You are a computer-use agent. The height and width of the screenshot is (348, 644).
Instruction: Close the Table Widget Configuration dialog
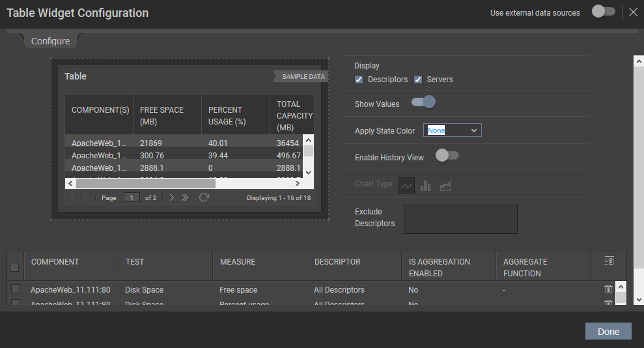click(x=634, y=12)
